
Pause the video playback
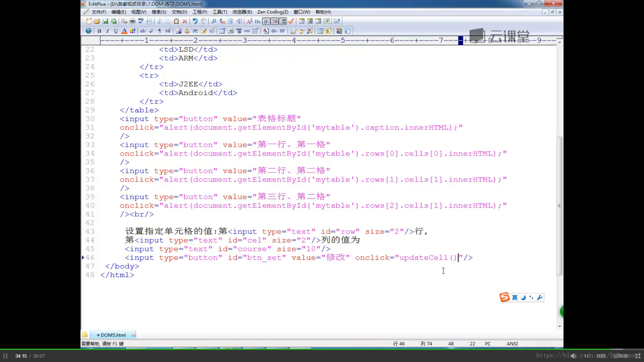point(5,356)
